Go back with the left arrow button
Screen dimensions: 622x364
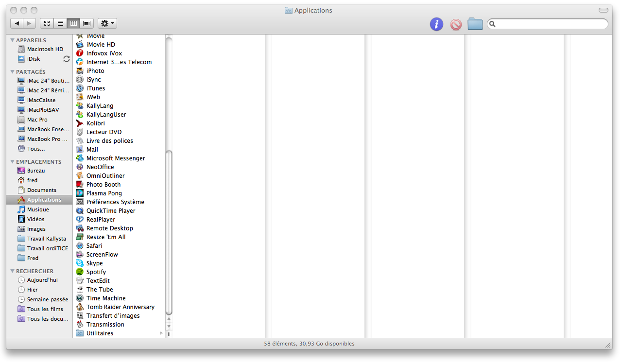click(x=17, y=23)
